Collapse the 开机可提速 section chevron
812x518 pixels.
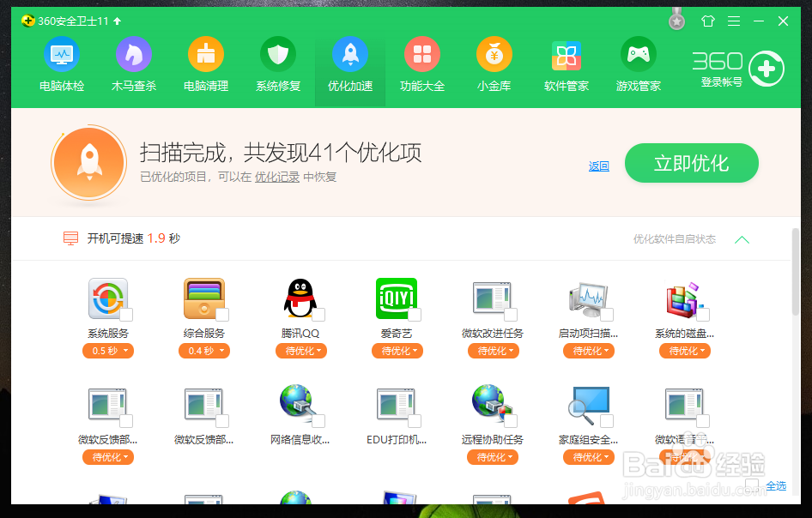coord(742,239)
